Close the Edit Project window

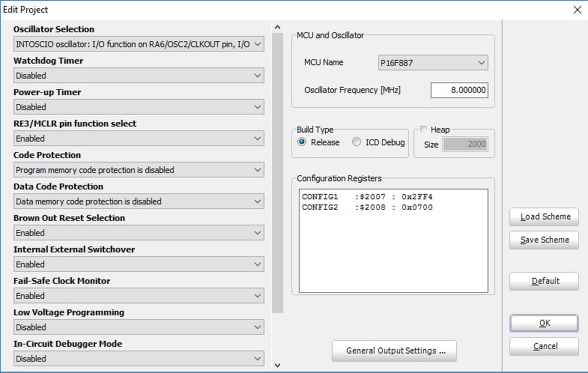click(x=576, y=10)
